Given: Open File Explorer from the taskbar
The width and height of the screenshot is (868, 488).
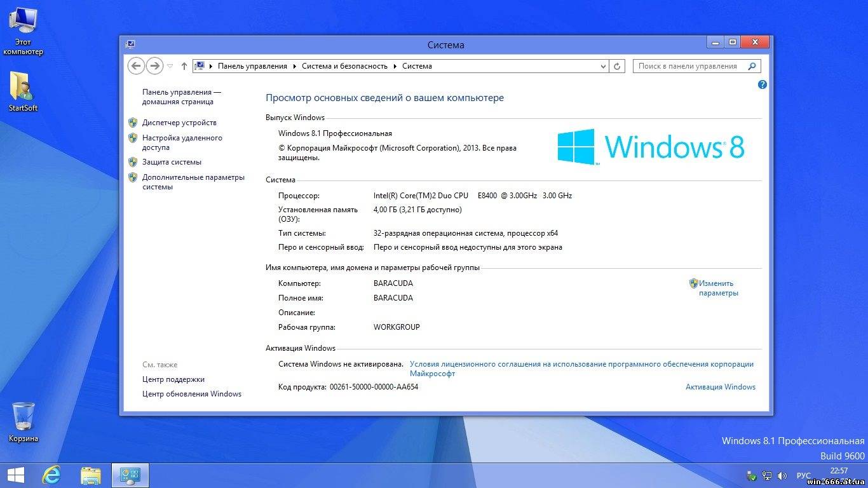Looking at the screenshot, I should 91,475.
